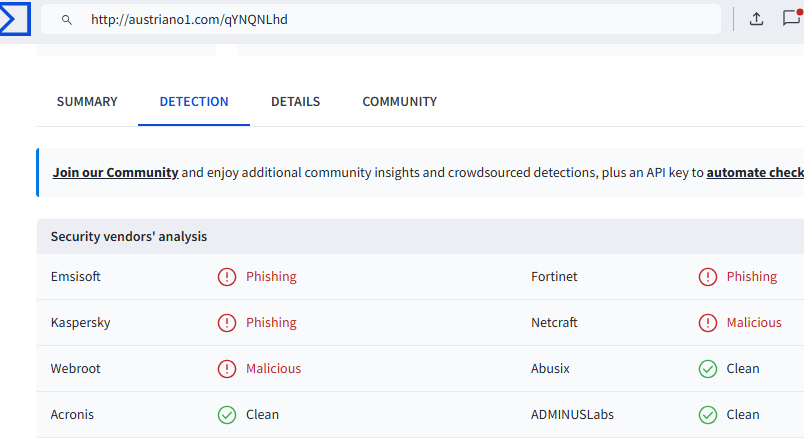Screen dimensions: 804x438
Task: Click the Kaspersky Phishing alert icon
Action: click(x=227, y=323)
